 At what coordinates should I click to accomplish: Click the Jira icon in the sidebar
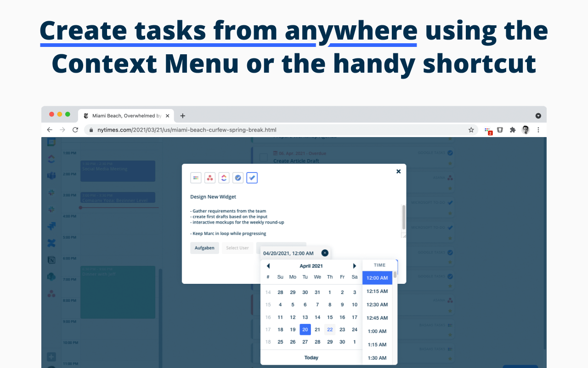coord(51,225)
